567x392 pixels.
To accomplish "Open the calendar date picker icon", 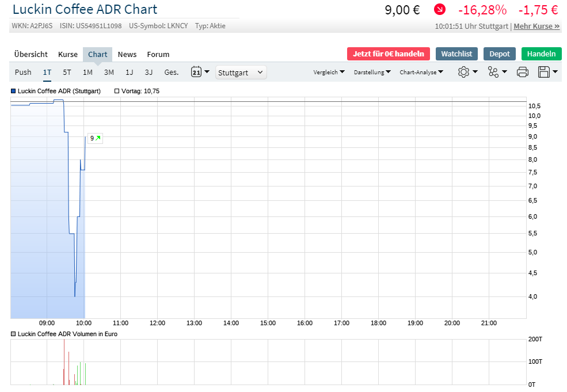I will 196,71.
